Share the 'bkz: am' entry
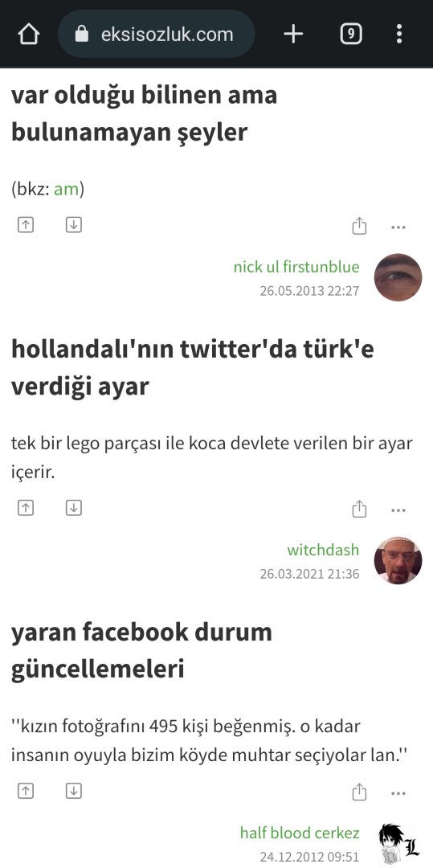Image resolution: width=433 pixels, height=868 pixels. pos(359,226)
